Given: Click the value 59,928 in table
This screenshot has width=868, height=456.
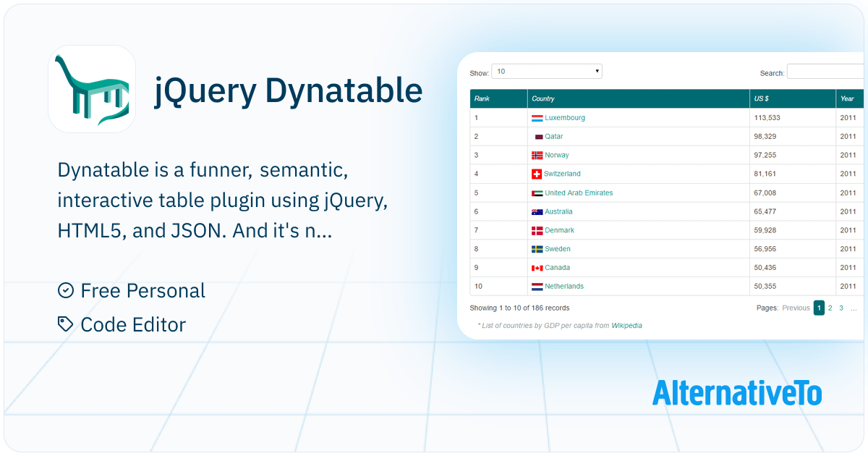Looking at the screenshot, I should (x=765, y=231).
